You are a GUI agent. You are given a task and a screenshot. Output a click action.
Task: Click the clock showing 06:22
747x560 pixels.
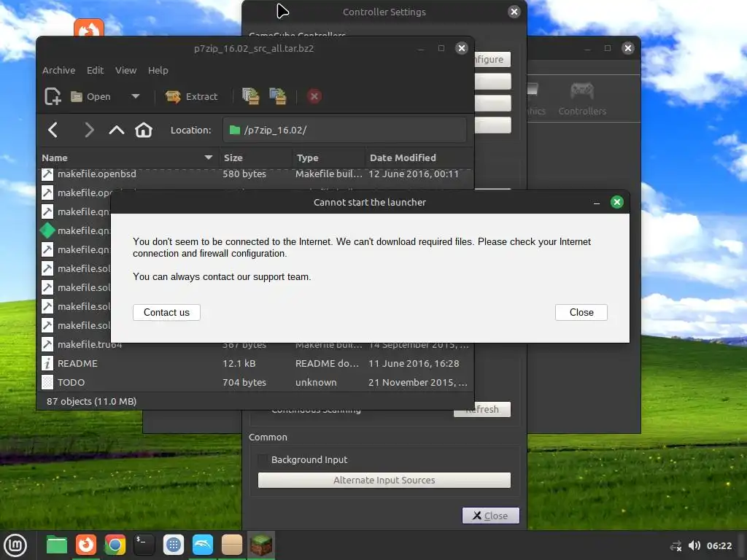(719, 545)
